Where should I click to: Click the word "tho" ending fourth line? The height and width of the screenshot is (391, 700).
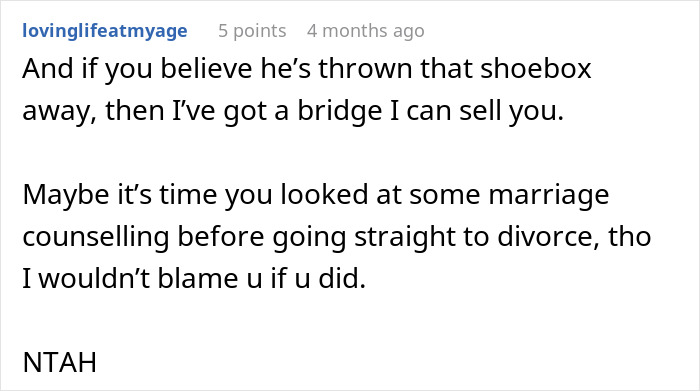pos(630,236)
